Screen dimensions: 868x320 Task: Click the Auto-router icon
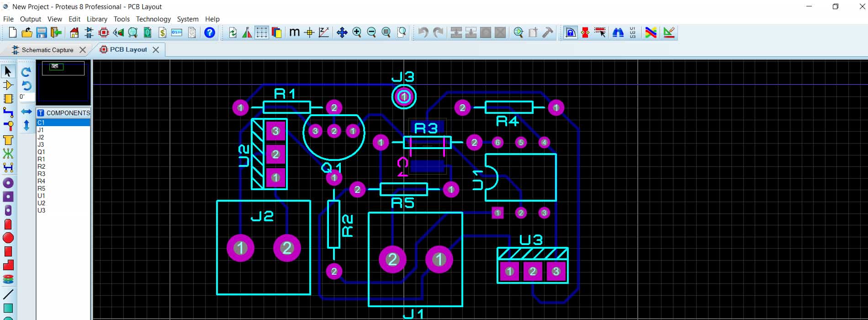coord(651,32)
